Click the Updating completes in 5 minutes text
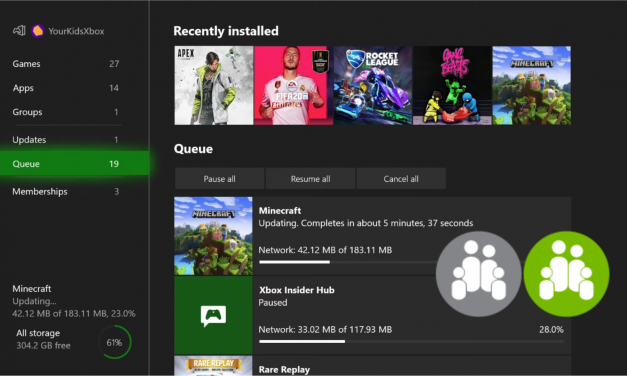Screen dimensions: 627x376 tap(366, 223)
